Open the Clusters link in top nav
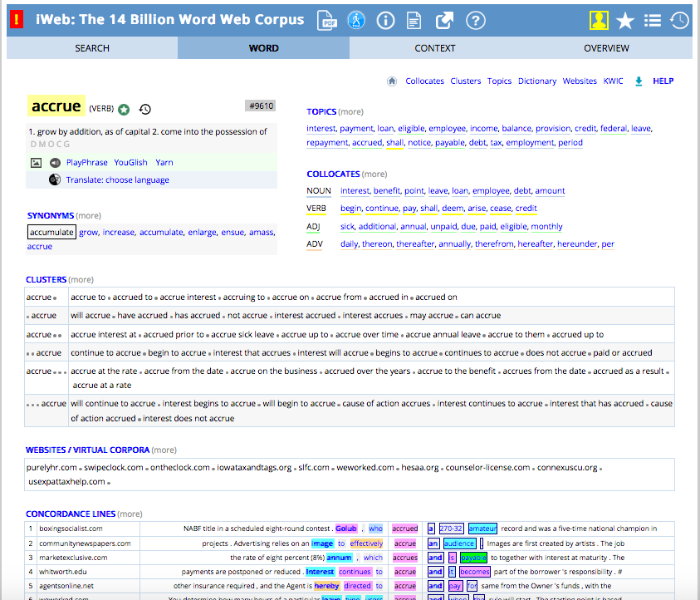700x600 pixels. point(465,81)
